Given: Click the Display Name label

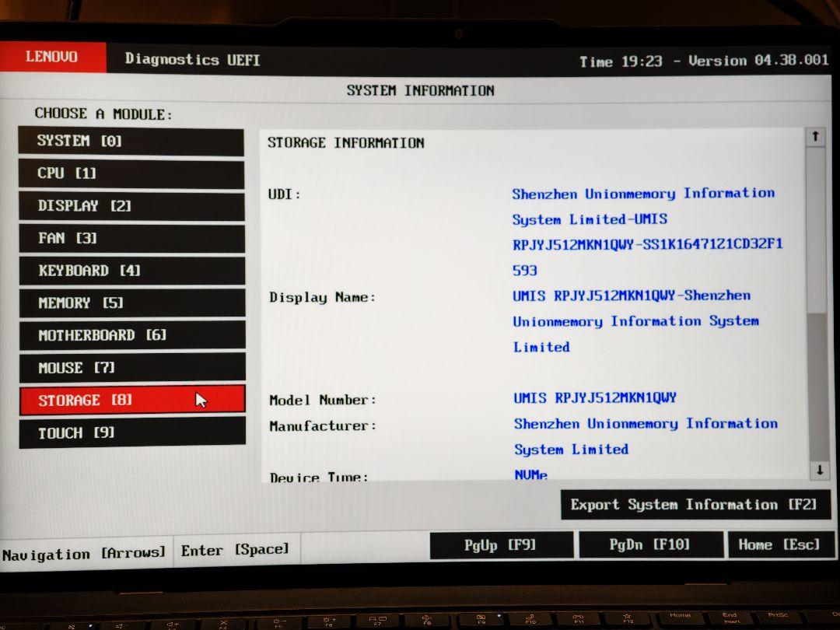Looking at the screenshot, I should (x=322, y=297).
